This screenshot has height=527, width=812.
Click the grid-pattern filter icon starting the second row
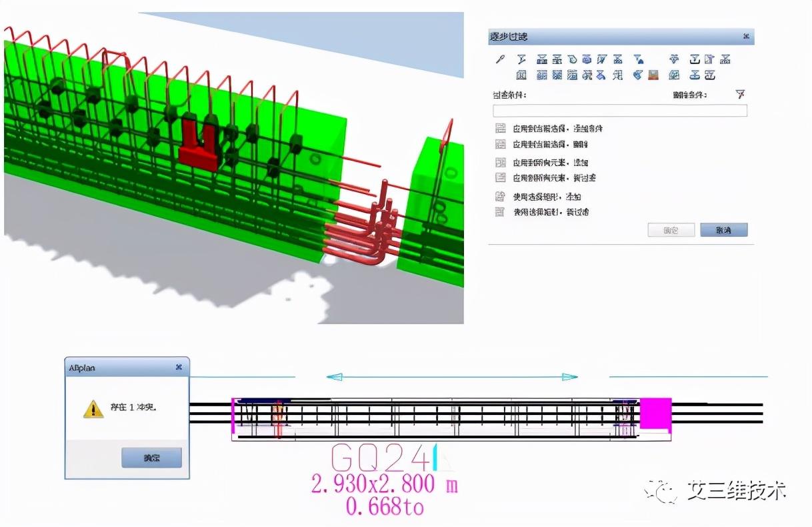tap(521, 75)
